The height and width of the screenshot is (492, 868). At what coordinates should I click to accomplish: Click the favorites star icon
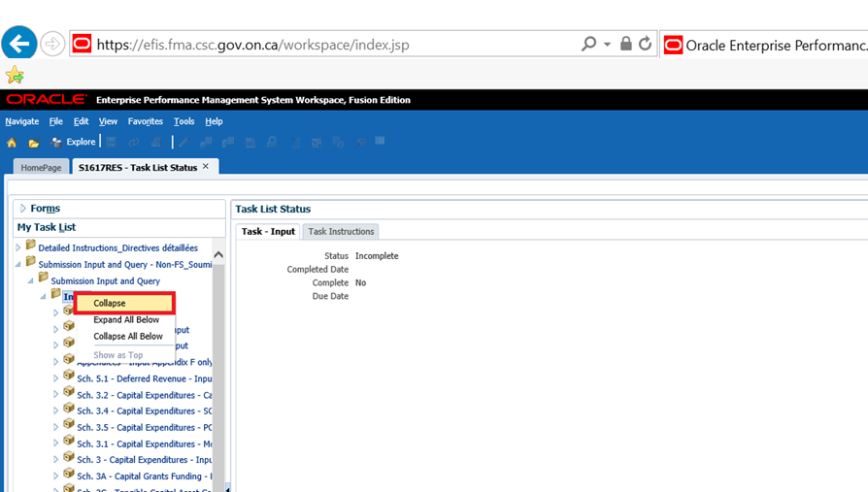pyautogui.click(x=14, y=75)
